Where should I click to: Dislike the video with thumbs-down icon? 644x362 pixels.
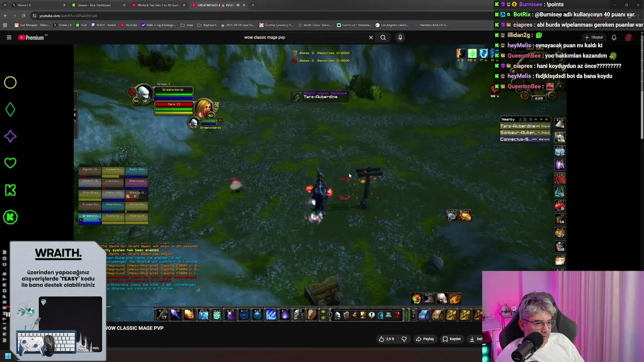(404, 339)
